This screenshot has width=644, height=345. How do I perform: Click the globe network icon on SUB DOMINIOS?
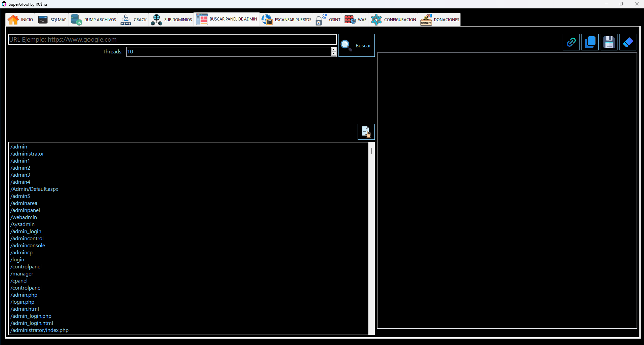[x=157, y=20]
